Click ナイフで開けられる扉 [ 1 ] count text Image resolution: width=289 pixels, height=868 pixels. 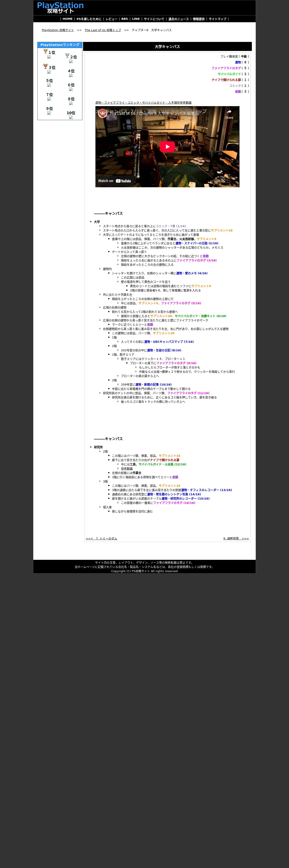pos(230,80)
